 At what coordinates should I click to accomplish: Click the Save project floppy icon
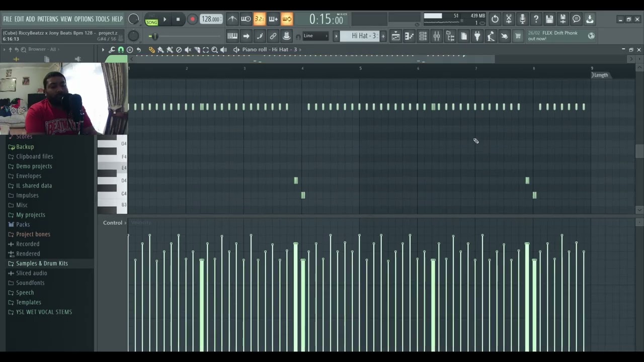click(x=549, y=19)
